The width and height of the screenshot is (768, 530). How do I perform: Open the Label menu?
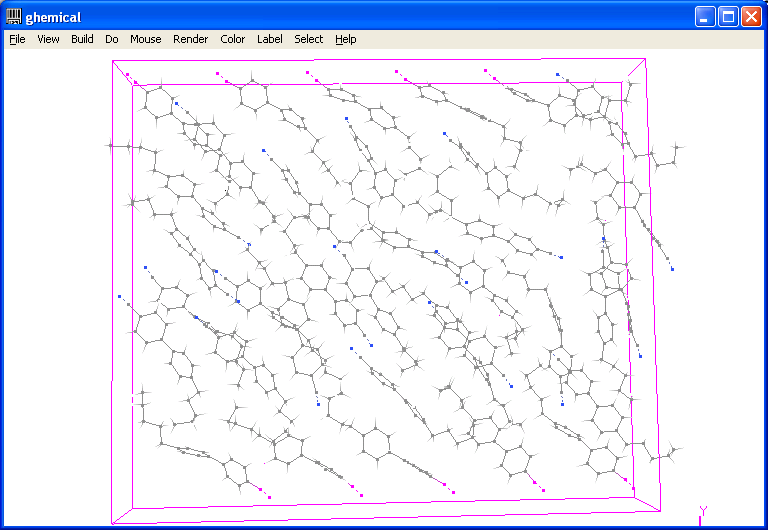click(x=270, y=39)
